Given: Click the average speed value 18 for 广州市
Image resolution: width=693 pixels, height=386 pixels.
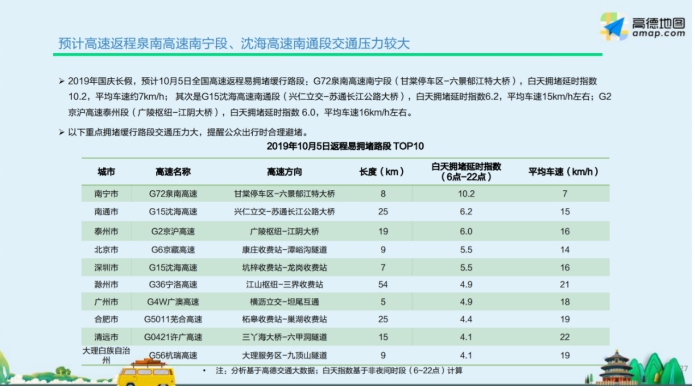Looking at the screenshot, I should point(564,302).
